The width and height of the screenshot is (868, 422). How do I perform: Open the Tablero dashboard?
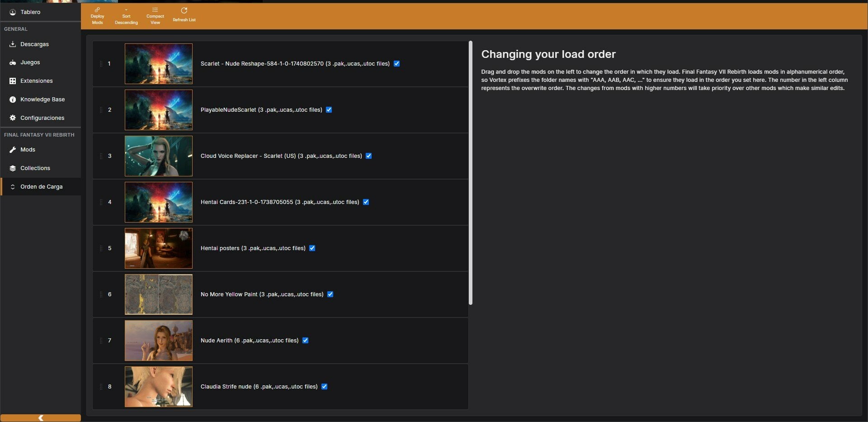click(41, 12)
